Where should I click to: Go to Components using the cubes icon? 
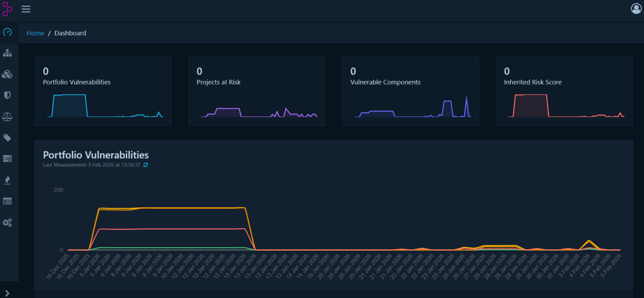click(x=7, y=74)
